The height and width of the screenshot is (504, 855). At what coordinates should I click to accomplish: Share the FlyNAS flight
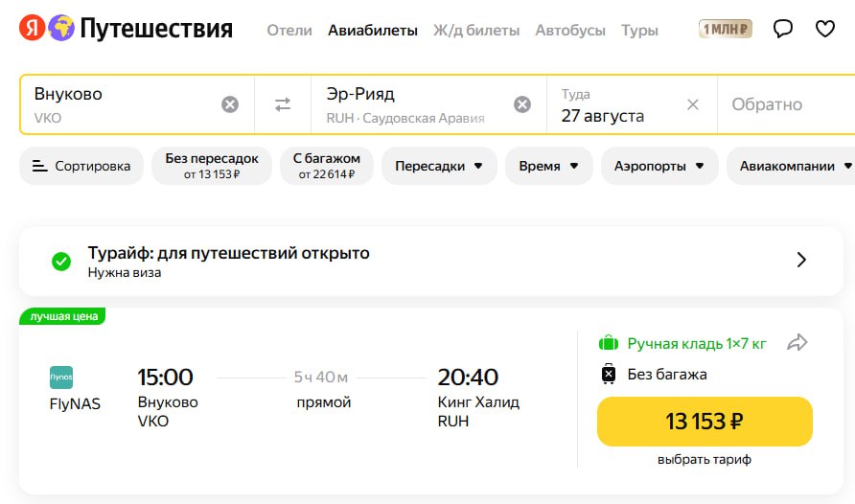797,342
